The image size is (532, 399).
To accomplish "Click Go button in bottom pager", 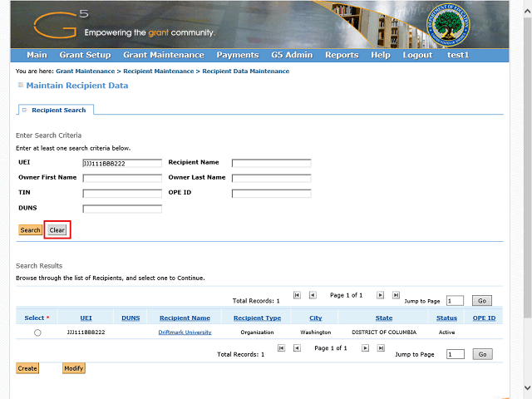I will pos(482,354).
